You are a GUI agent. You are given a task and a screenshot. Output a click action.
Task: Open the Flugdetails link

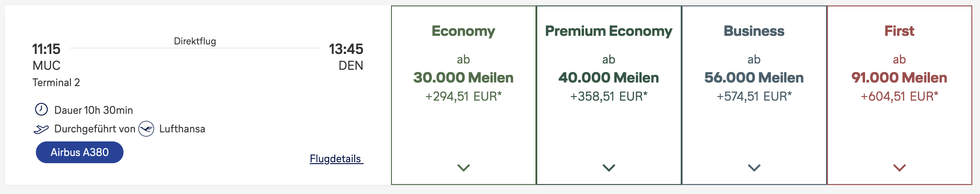pyautogui.click(x=336, y=159)
